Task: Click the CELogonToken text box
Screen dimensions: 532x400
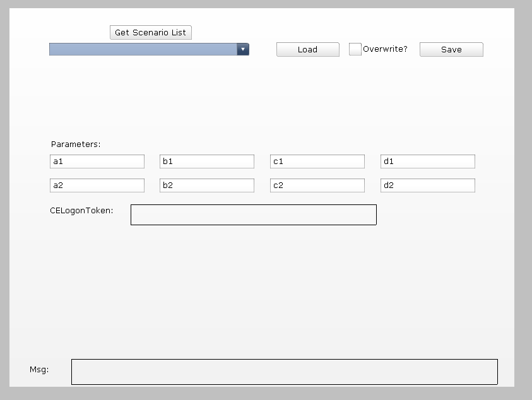Action: point(254,215)
